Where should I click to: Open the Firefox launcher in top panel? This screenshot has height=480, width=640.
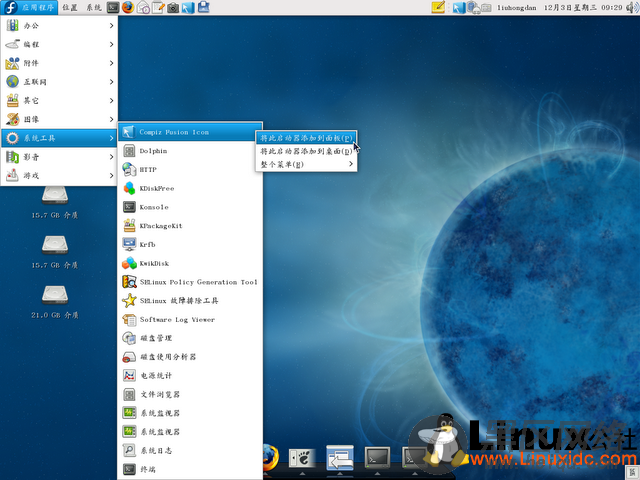coord(128,7)
